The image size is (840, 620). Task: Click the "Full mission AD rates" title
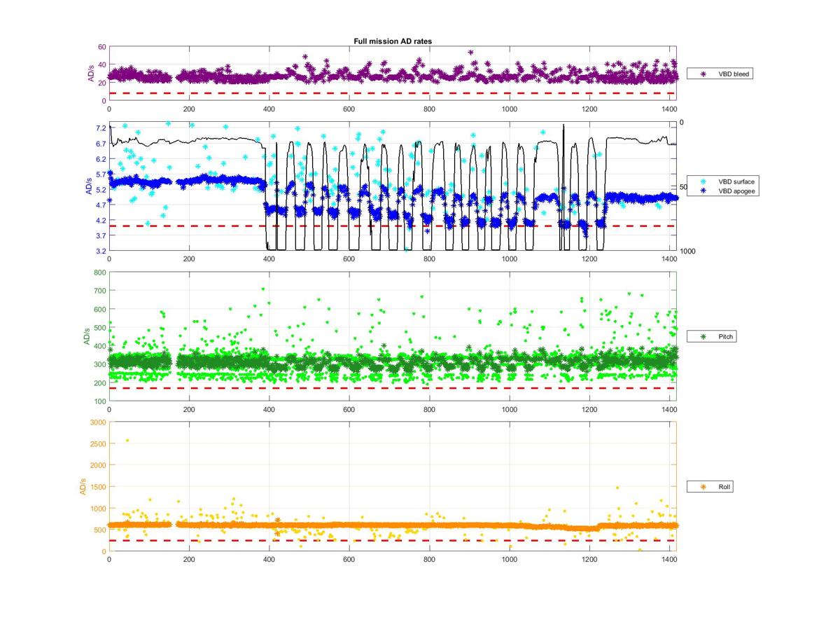[x=393, y=41]
